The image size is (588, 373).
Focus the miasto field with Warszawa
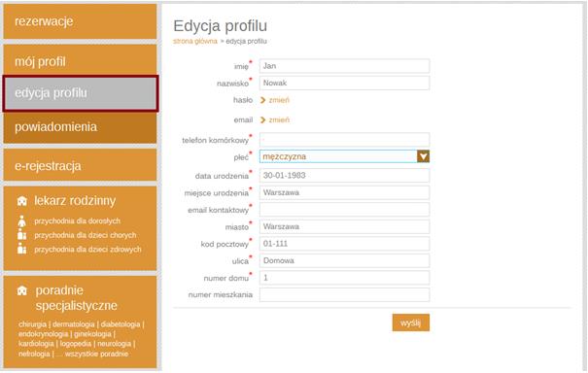point(344,226)
